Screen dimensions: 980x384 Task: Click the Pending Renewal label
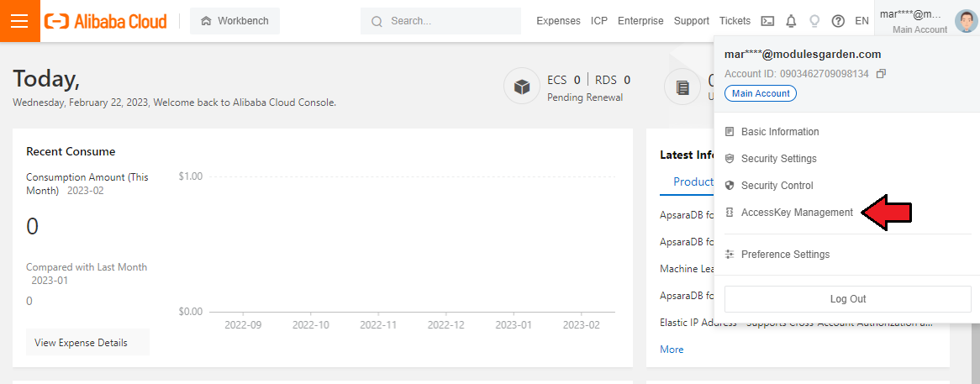click(585, 97)
